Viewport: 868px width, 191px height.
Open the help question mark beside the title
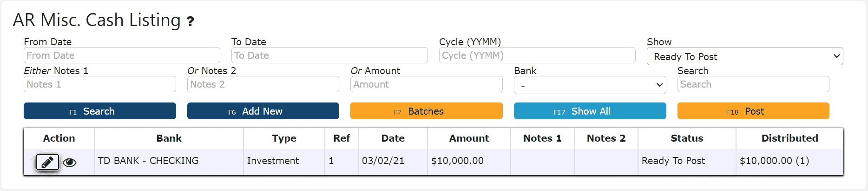click(x=190, y=21)
